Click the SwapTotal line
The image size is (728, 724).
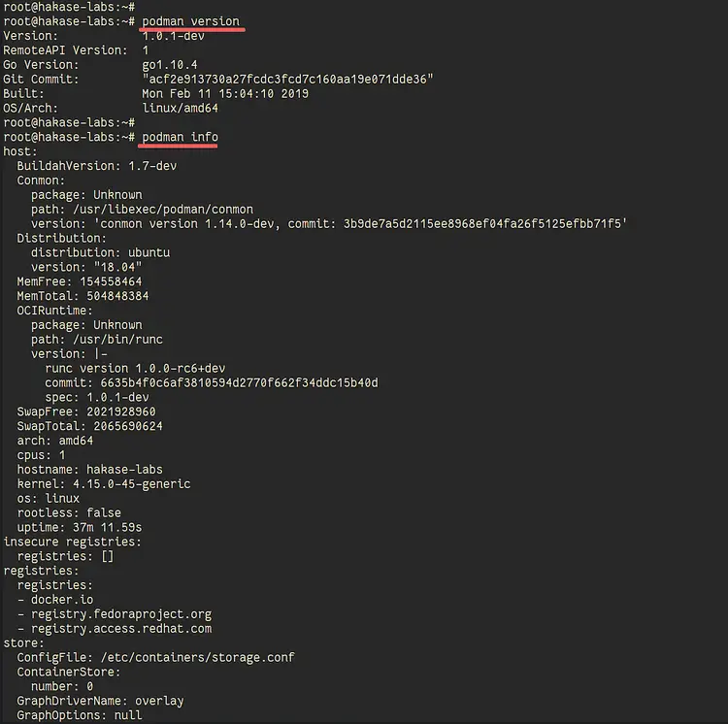click(89, 426)
